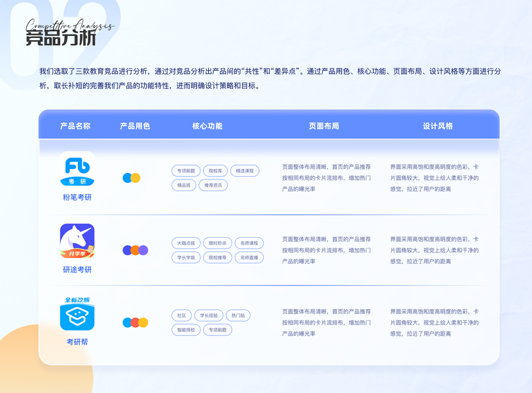Click the Competitive Analysis script heading
The image size is (532, 393).
click(69, 25)
